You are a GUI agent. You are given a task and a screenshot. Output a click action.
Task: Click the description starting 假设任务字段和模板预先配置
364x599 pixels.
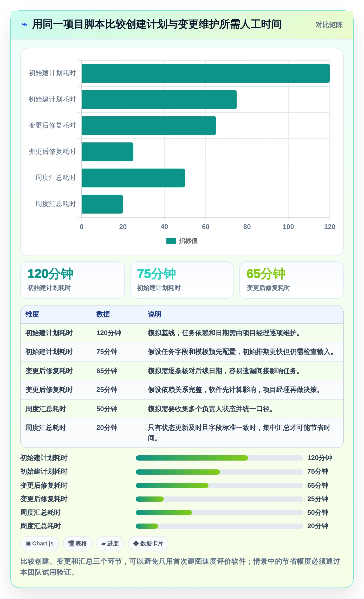click(x=241, y=352)
